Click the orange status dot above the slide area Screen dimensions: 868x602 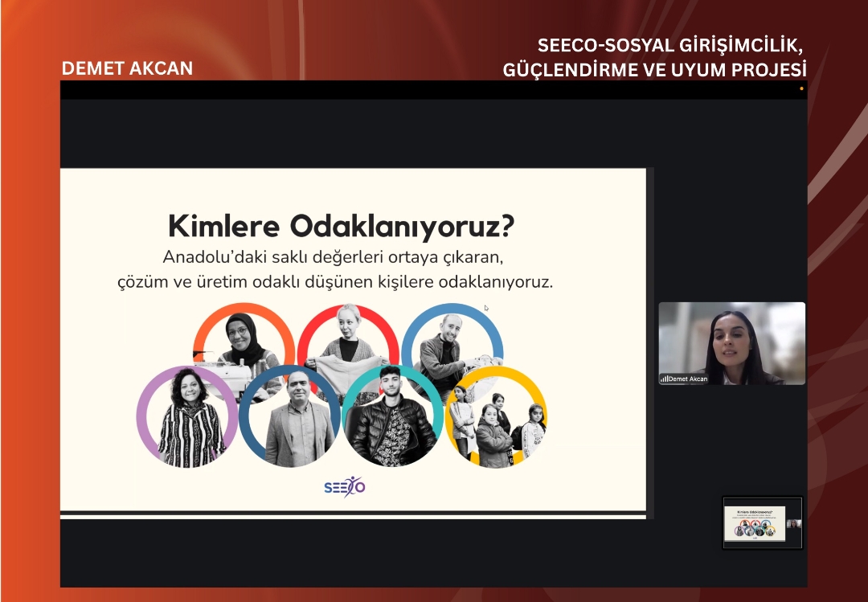[800, 90]
